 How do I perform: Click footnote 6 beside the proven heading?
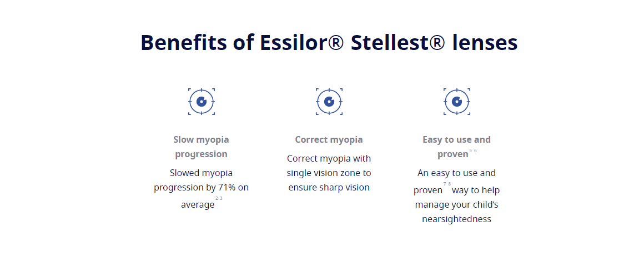pos(475,150)
